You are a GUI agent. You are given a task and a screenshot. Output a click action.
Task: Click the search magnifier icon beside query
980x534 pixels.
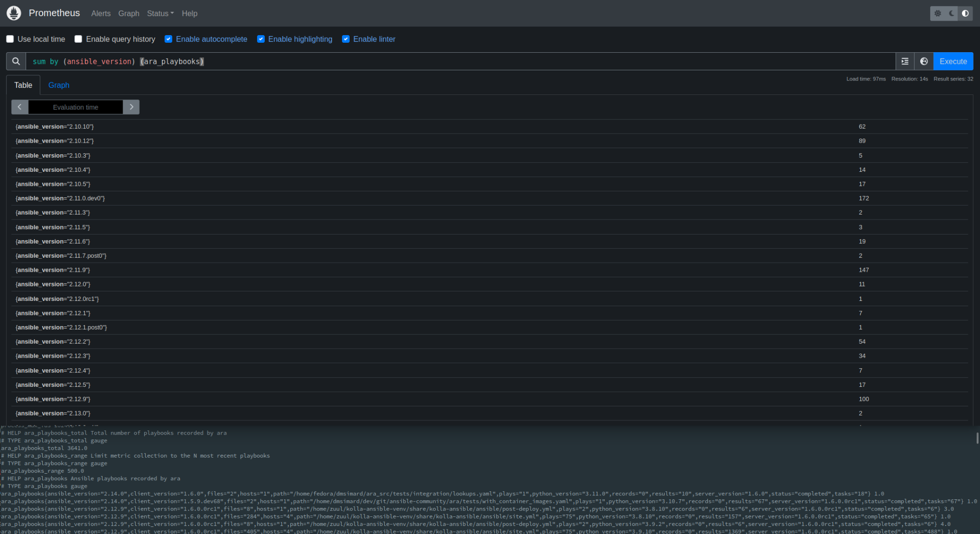pyautogui.click(x=16, y=61)
